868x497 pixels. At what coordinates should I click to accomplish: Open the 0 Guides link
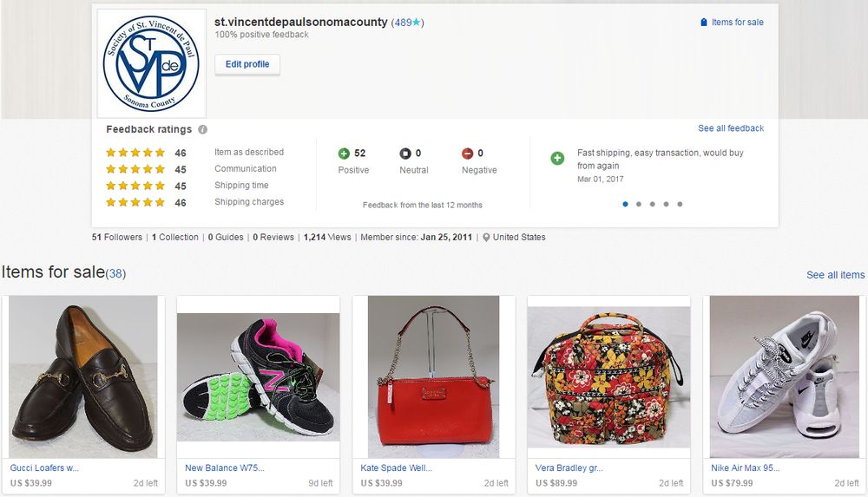coord(226,237)
